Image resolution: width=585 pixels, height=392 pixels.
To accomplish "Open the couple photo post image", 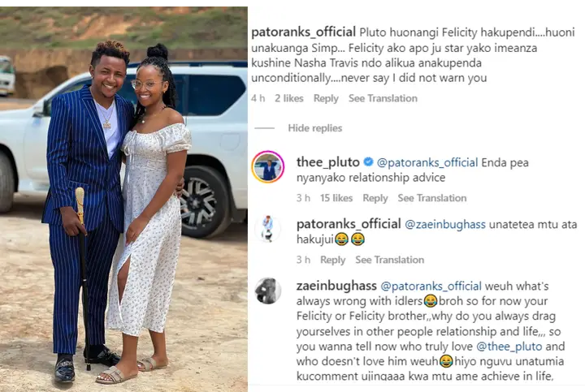I will [123, 199].
